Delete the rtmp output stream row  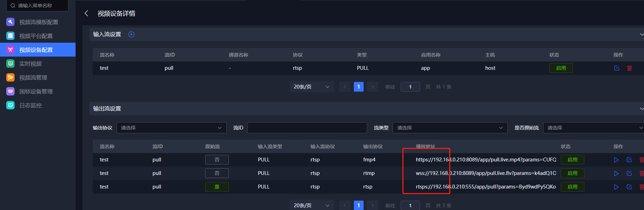pos(642,173)
